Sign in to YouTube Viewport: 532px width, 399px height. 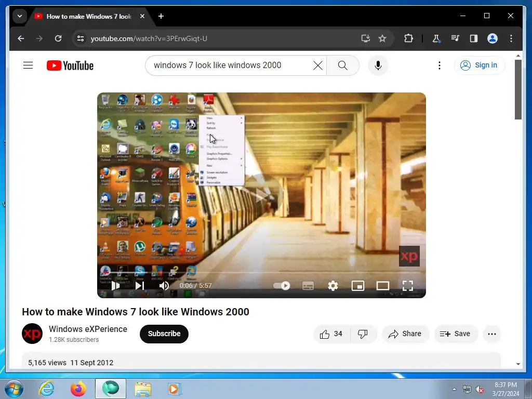pos(479,65)
